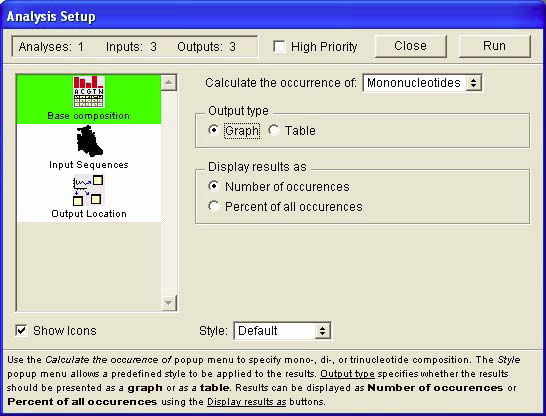The width and height of the screenshot is (546, 416).
Task: Enable the High Priority checkbox
Action: (x=279, y=47)
